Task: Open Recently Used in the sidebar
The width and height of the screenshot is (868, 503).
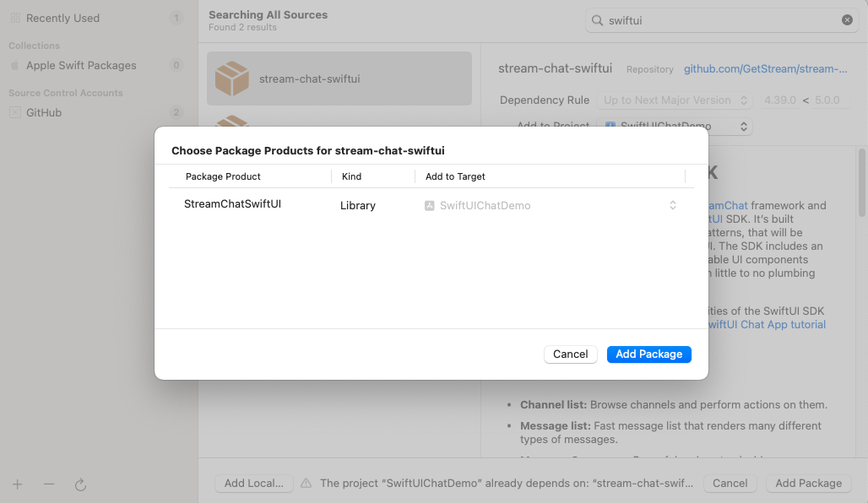Action: point(62,18)
